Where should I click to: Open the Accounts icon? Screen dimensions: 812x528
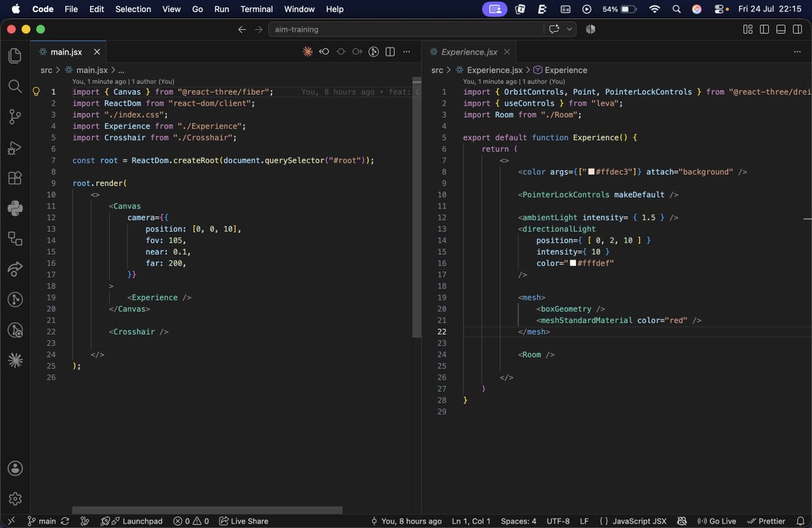15,468
